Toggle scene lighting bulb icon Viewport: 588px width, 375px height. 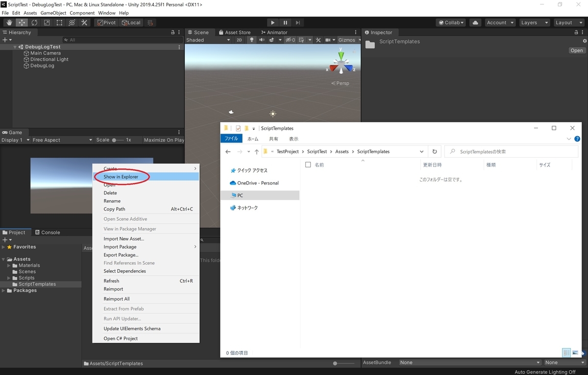[252, 40]
